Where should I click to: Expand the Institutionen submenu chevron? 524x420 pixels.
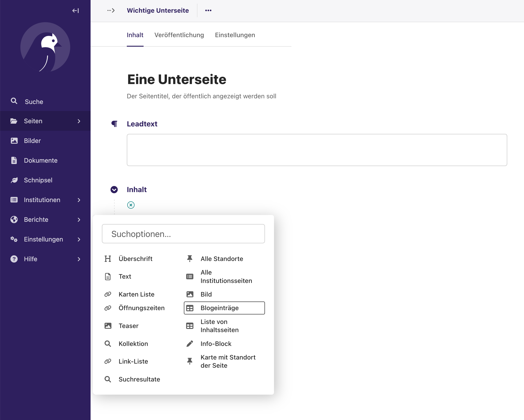click(x=79, y=200)
